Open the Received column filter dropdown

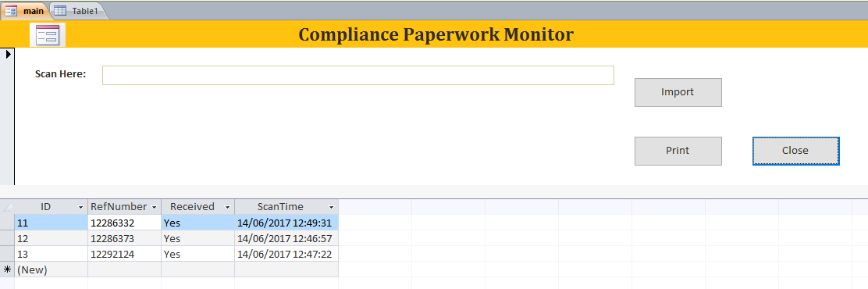click(227, 207)
